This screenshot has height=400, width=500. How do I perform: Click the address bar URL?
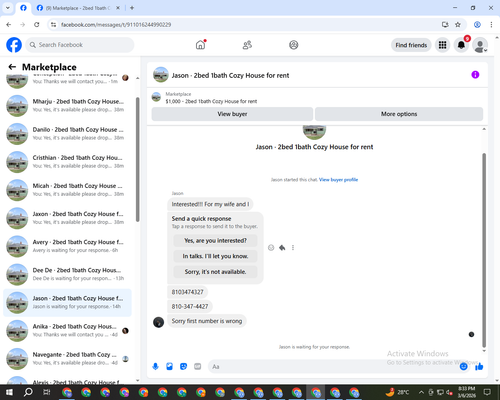point(116,25)
